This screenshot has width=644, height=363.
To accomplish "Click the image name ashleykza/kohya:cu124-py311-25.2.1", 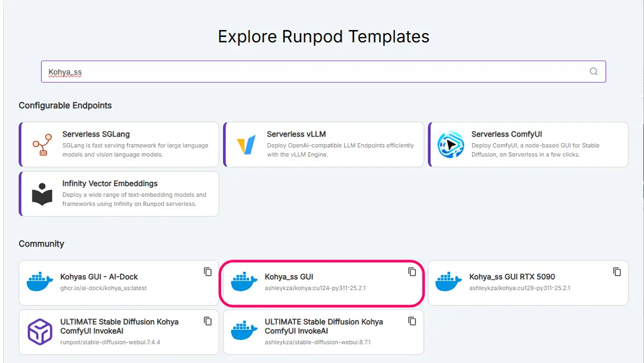I will coord(315,288).
